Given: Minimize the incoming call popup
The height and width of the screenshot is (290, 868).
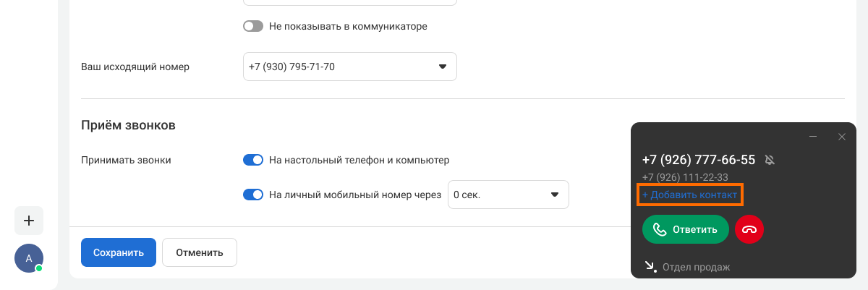Looking at the screenshot, I should pos(813,136).
